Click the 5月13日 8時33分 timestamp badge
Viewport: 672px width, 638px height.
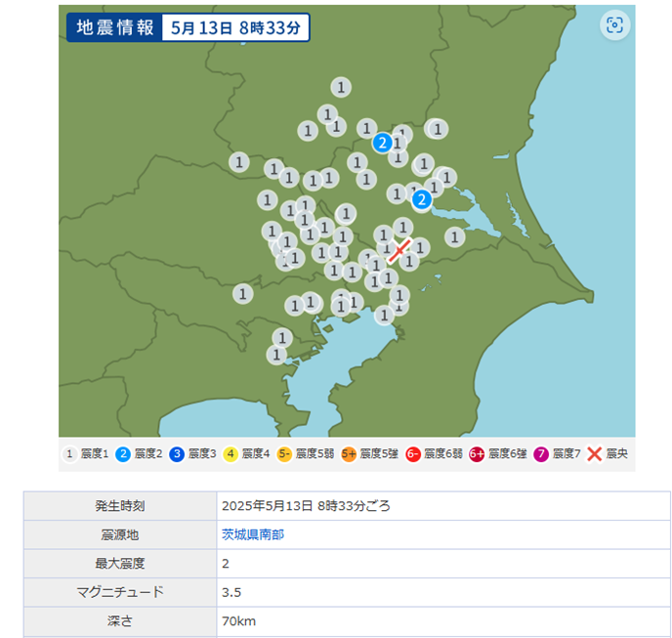pos(234,27)
